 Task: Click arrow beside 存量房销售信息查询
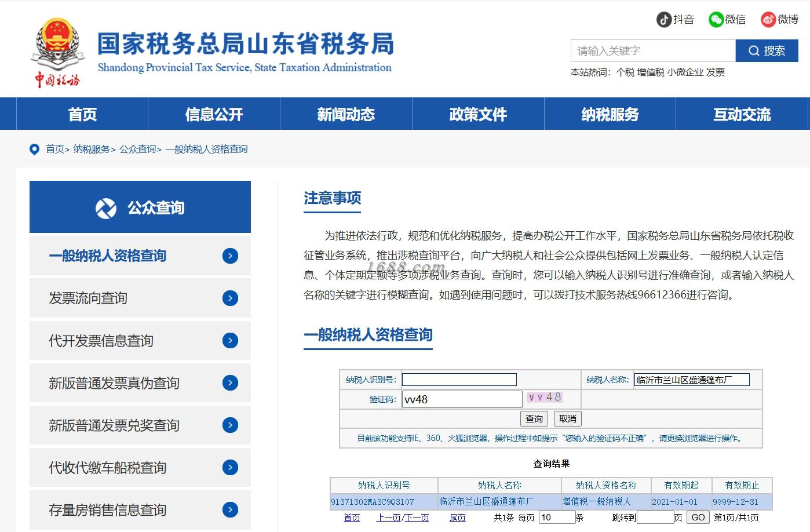pos(230,509)
